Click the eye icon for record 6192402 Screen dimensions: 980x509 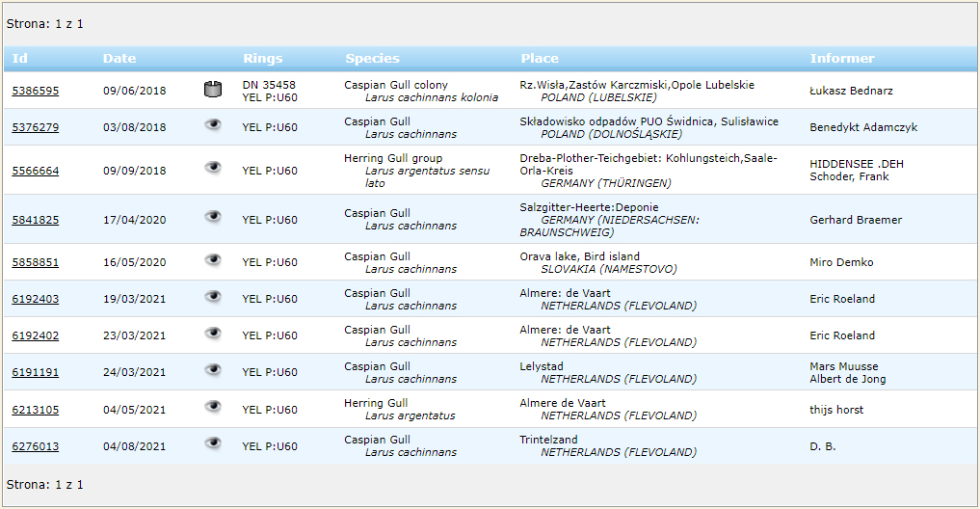(213, 333)
